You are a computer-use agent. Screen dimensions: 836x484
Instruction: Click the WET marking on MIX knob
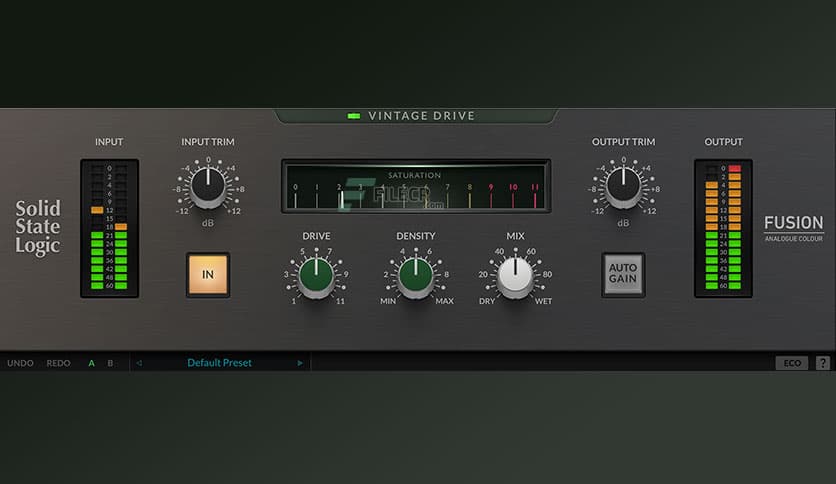pyautogui.click(x=543, y=301)
